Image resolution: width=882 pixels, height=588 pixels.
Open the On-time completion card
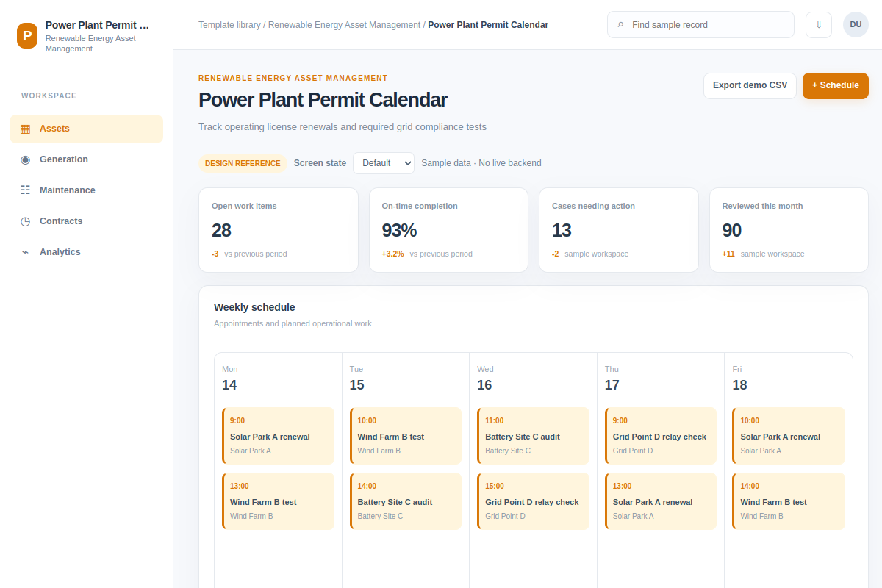pos(448,230)
